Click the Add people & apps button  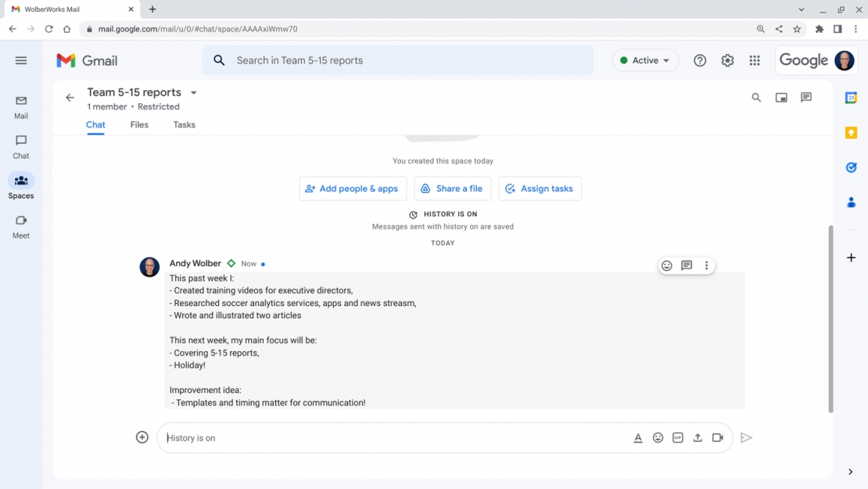353,188
